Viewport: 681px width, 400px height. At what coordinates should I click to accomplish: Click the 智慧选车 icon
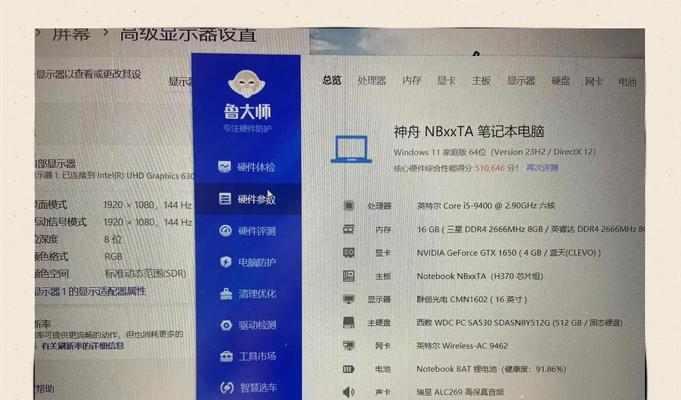tap(227, 387)
